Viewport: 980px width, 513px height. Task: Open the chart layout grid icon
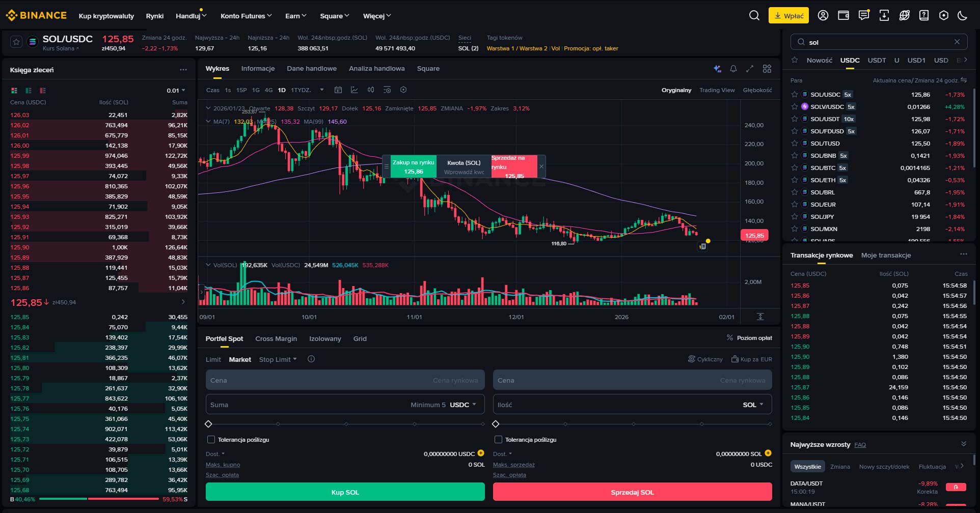tap(767, 69)
